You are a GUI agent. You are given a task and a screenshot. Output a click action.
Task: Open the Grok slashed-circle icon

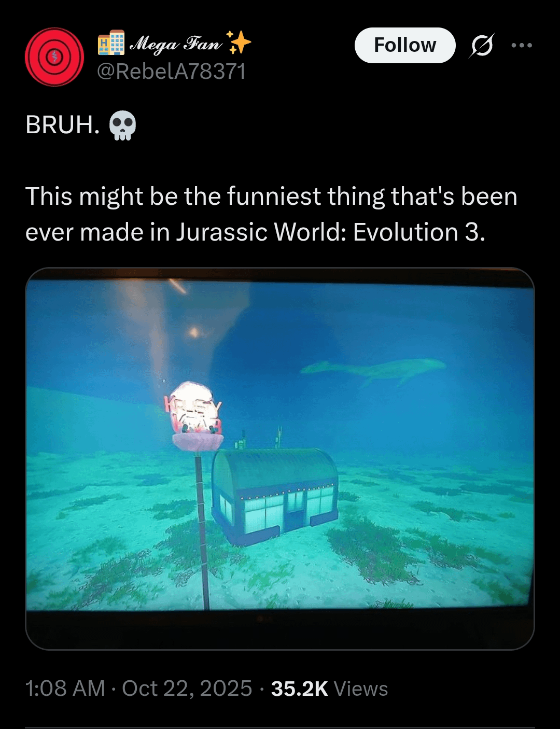coord(482,46)
